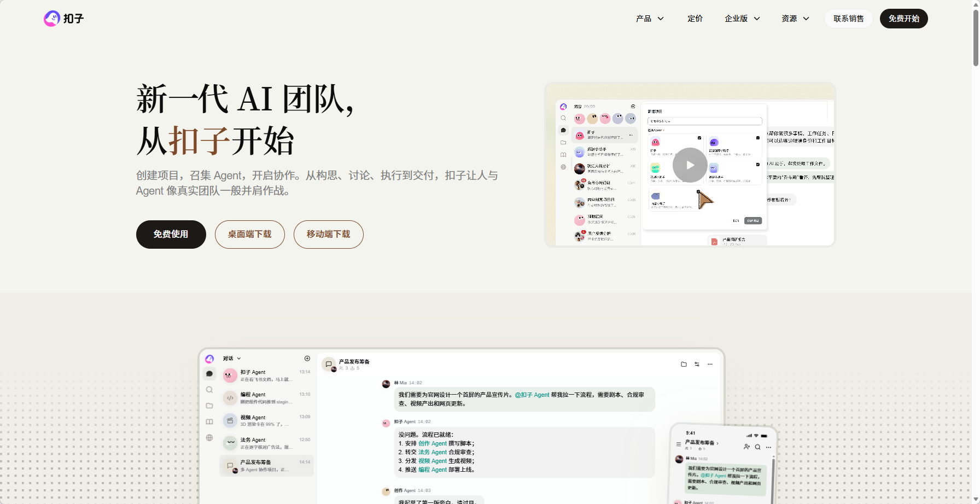
Task: Click the 法务 Agent avatar in the conversation list
Action: (230, 443)
